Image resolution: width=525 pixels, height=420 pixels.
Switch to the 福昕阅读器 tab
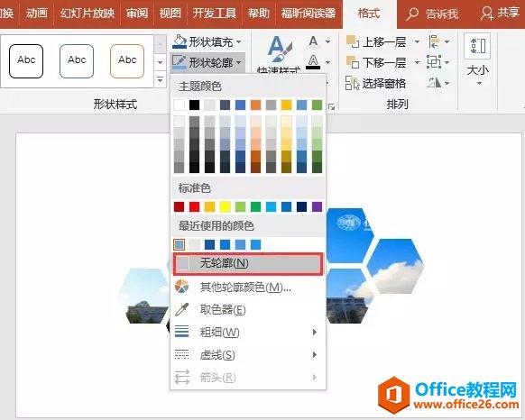pos(309,14)
